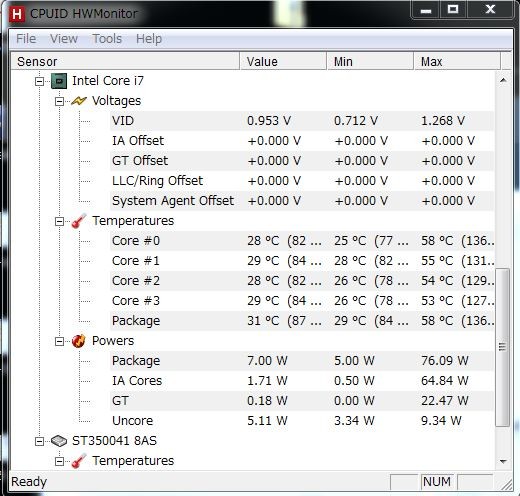The image size is (520, 496).
Task: Maximize the HWMonitor window
Action: 453,10
